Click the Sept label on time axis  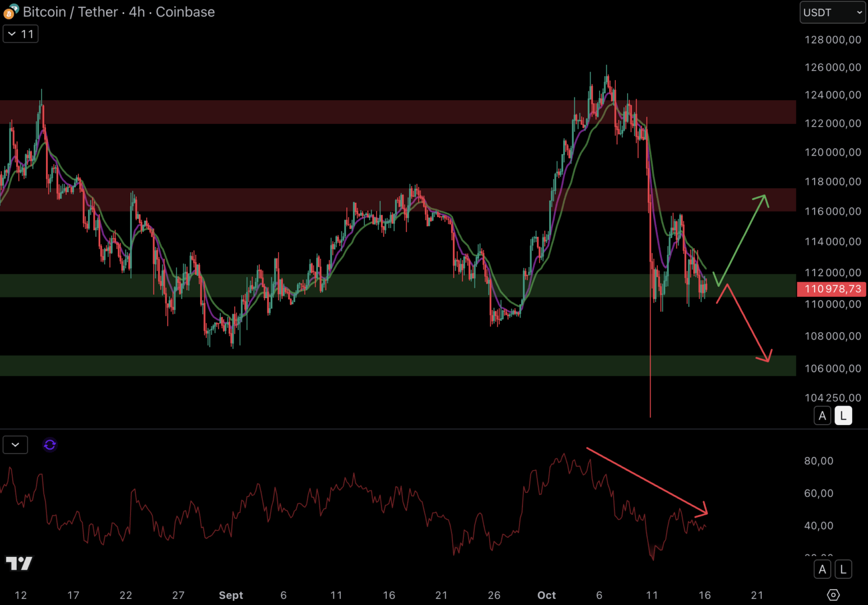pos(231,595)
